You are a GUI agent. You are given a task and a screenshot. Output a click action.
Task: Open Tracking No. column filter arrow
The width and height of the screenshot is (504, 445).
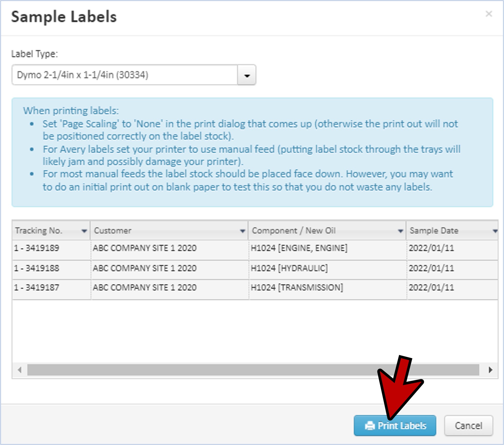pos(84,231)
